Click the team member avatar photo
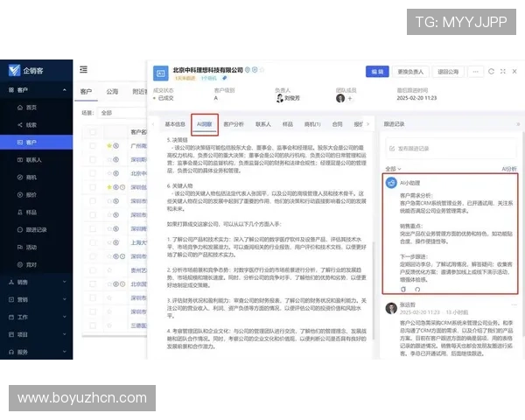Viewport: 525px width, 420px height. point(340,98)
